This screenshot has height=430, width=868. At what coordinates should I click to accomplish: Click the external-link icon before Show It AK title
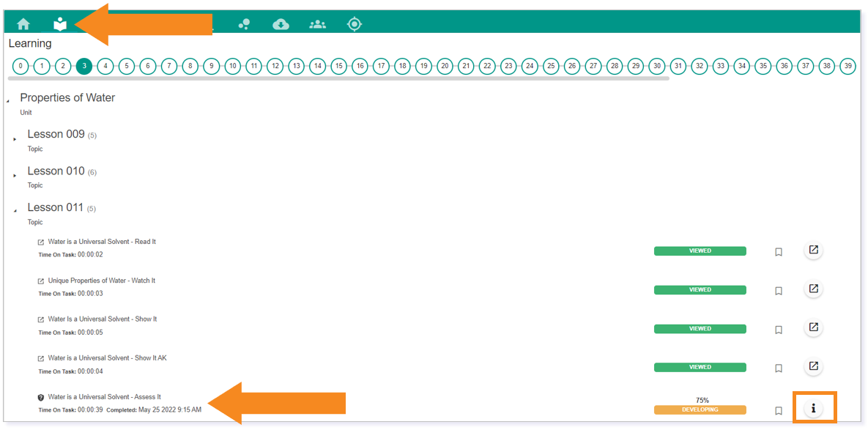coord(40,359)
